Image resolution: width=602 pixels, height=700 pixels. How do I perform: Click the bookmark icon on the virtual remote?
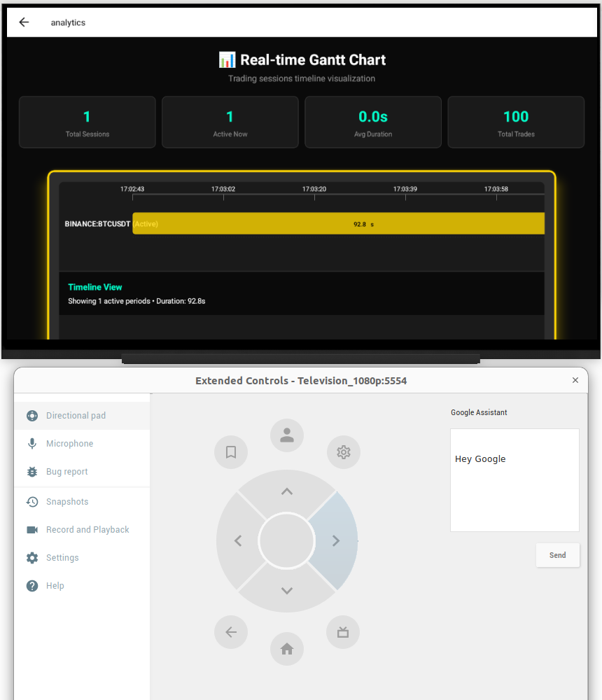231,452
